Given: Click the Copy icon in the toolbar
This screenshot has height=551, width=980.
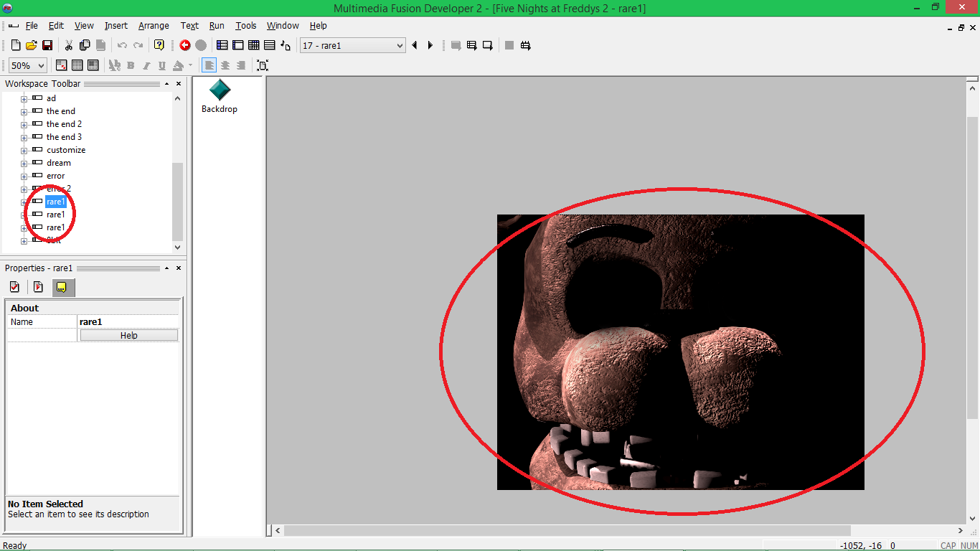Looking at the screenshot, I should (85, 45).
